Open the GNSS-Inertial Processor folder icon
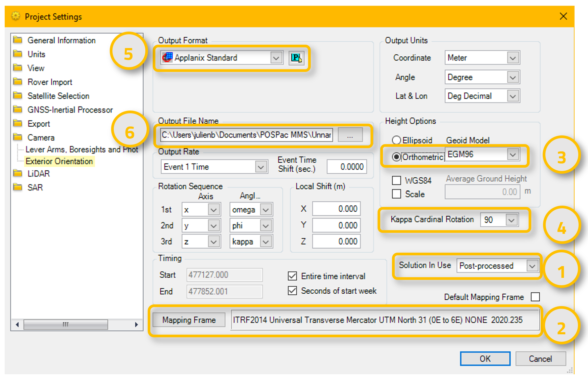This screenshot has height=381, width=588. pos(17,110)
